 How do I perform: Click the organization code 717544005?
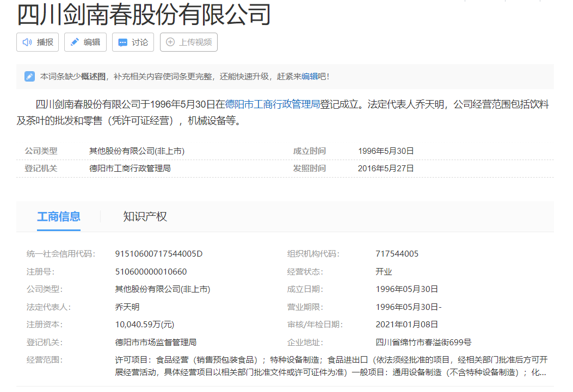pyautogui.click(x=397, y=254)
